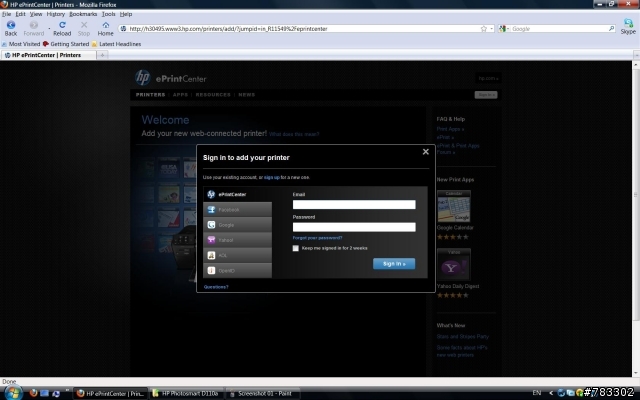
Task: Click Forgot your password? link
Action: tap(317, 238)
